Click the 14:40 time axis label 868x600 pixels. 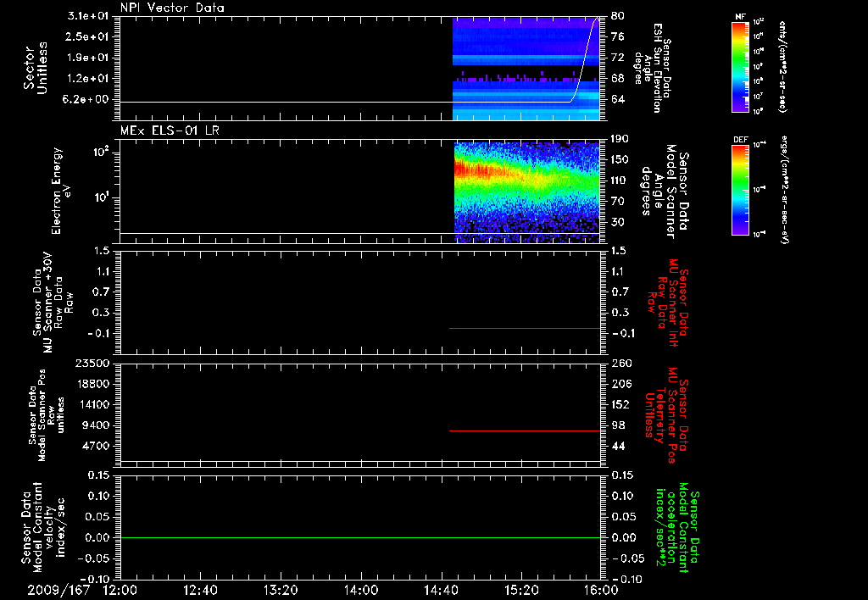click(x=441, y=590)
